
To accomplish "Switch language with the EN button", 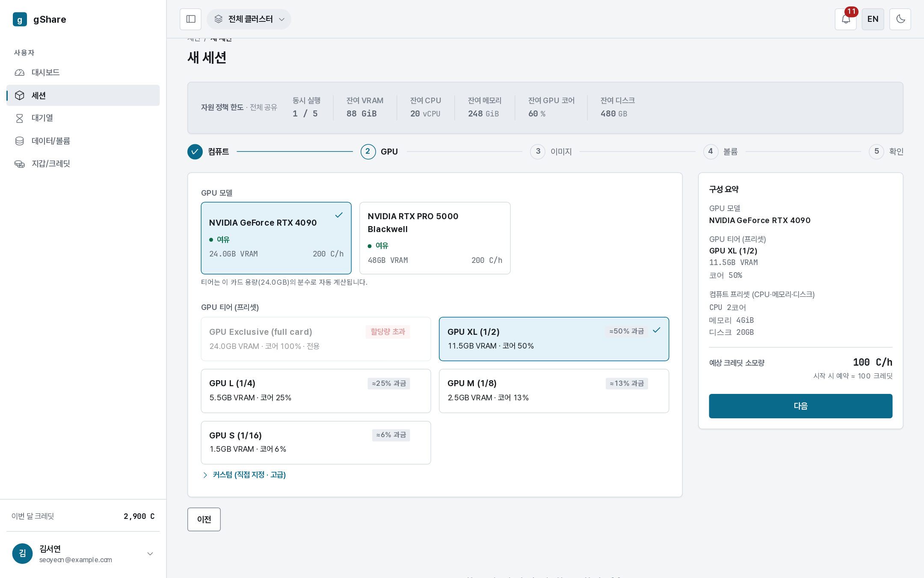I will click(x=873, y=19).
